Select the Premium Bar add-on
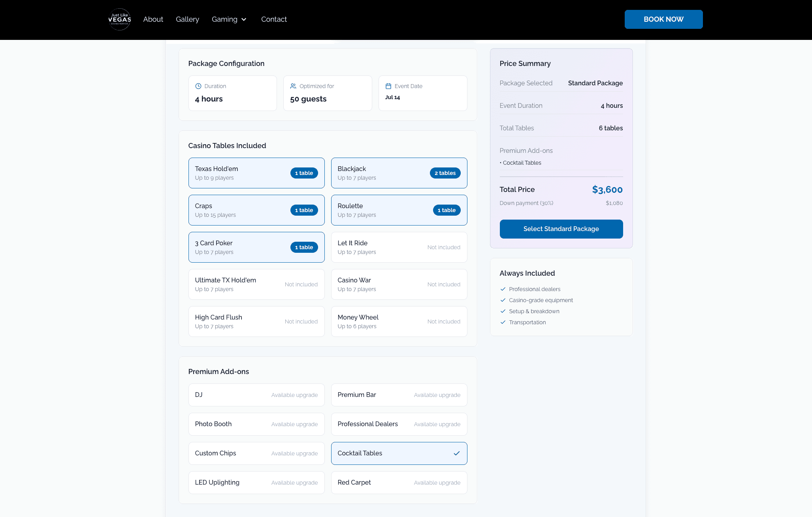The image size is (812, 517). coord(399,395)
